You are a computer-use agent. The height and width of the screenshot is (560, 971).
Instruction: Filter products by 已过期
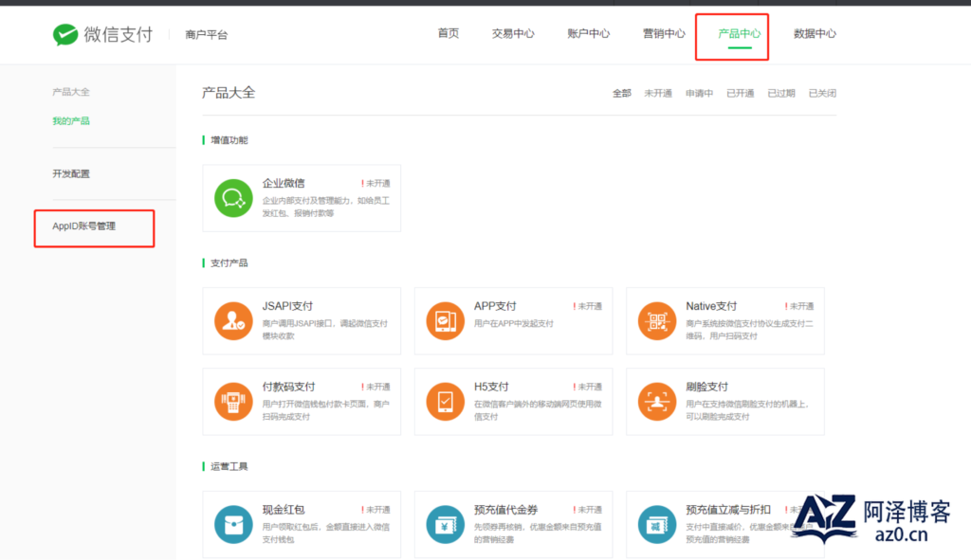tap(781, 94)
